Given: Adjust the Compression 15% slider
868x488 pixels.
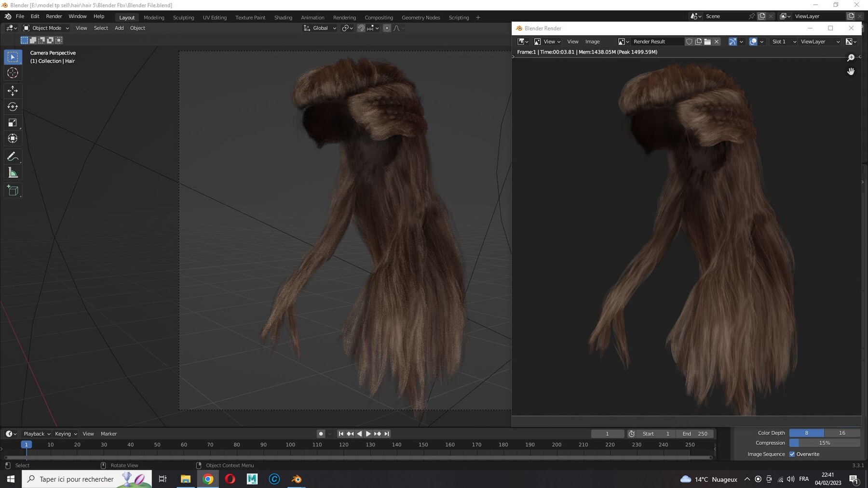Looking at the screenshot, I should click(825, 443).
